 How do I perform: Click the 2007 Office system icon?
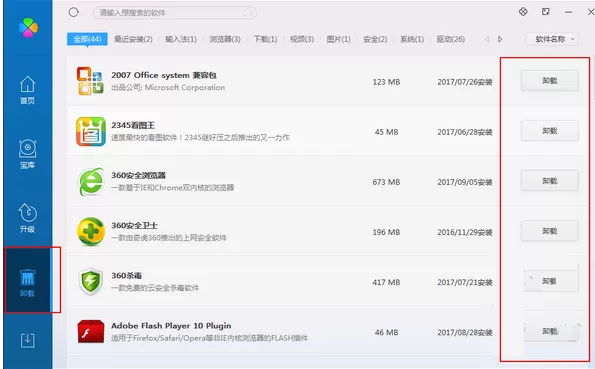coord(90,81)
